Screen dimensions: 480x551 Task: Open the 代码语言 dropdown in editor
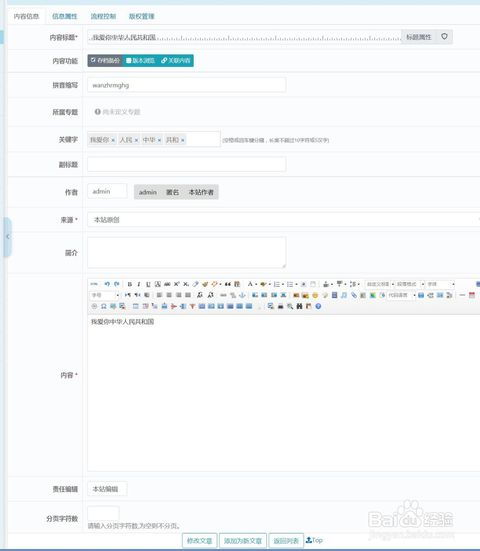pos(402,295)
